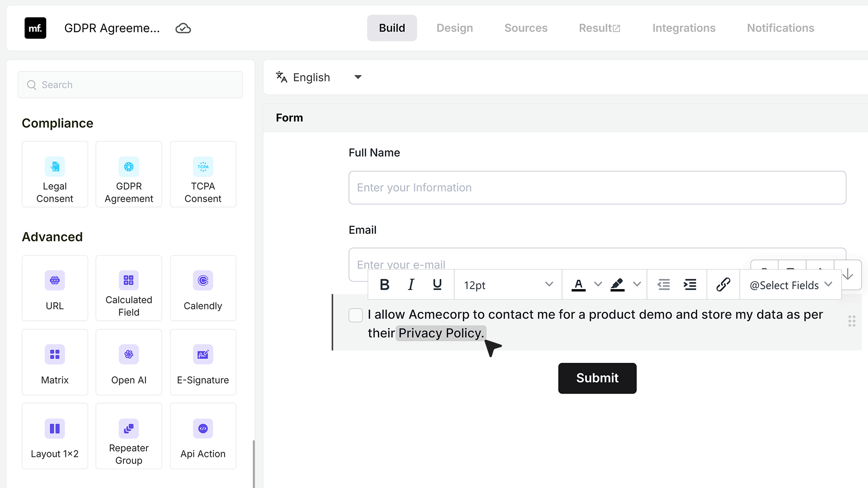Open the @Select Fields dropdown

(791, 285)
